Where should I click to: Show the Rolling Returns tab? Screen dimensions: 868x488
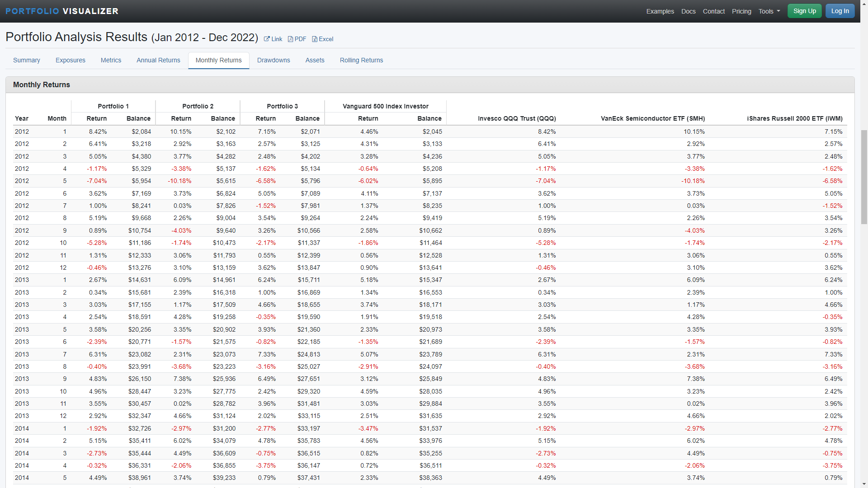361,60
